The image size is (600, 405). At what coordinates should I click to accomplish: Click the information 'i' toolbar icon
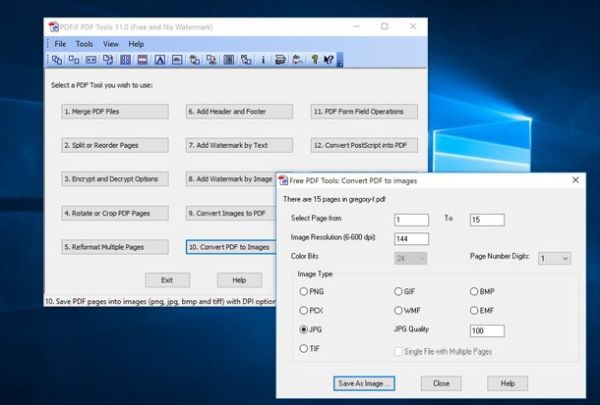(263, 61)
